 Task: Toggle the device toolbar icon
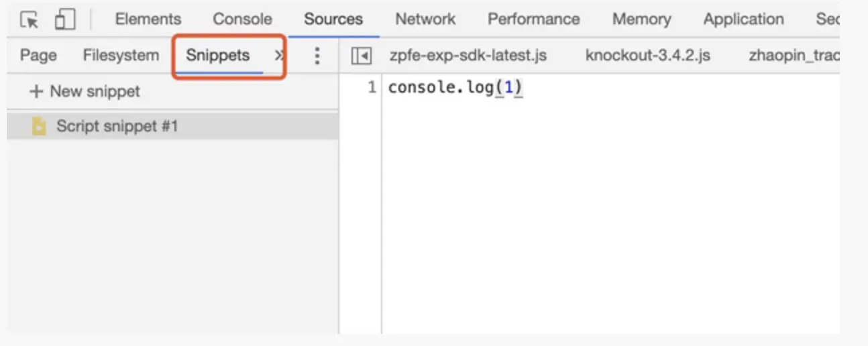pos(64,20)
